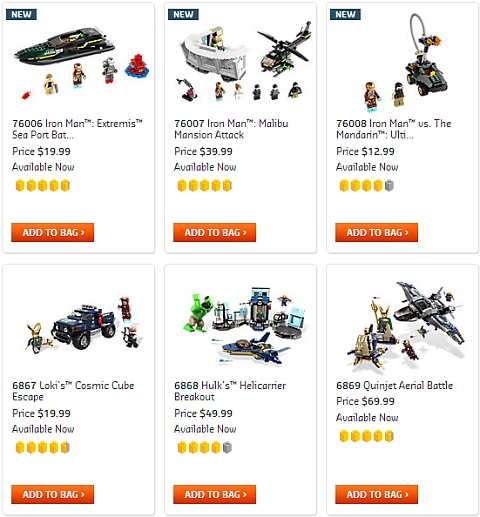480x517 pixels.
Task: Click the brick rating icons for set 76008
Action: 366,185
